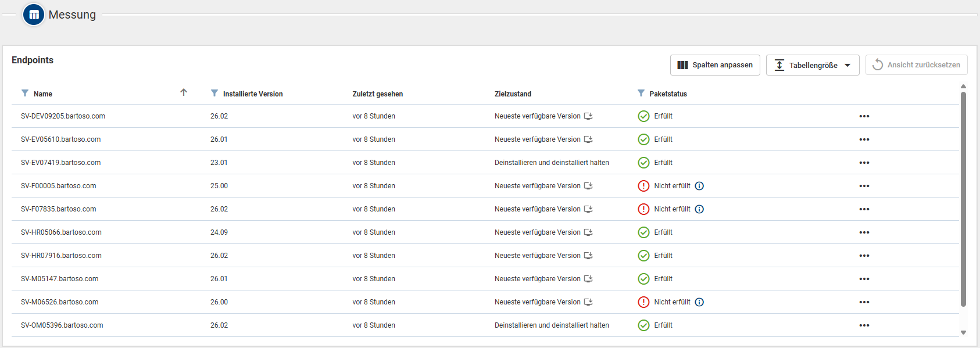Click target version icon in SV-M06526 row
The image size is (980, 348).
(588, 302)
